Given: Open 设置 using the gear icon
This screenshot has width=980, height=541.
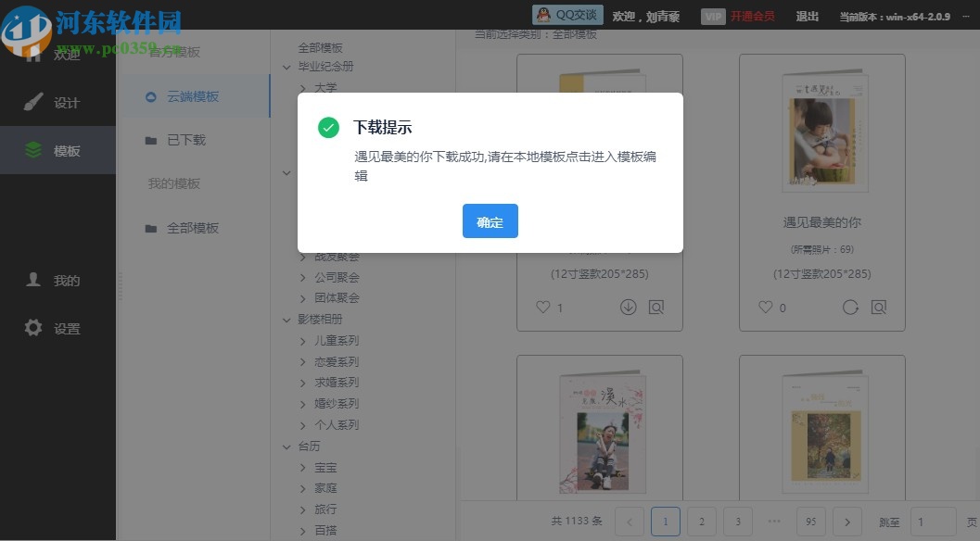Looking at the screenshot, I should [34, 327].
